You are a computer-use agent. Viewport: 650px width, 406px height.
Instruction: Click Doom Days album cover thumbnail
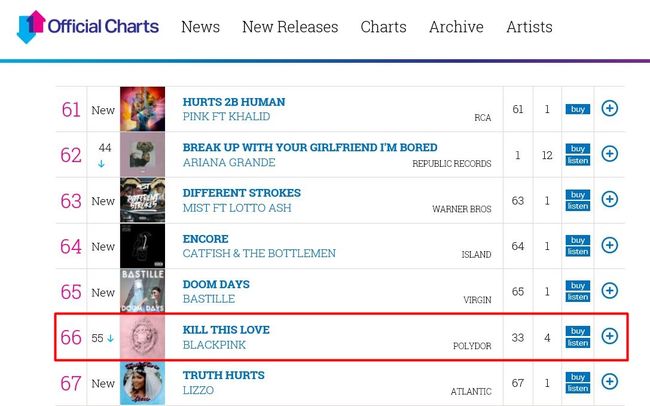pyautogui.click(x=142, y=291)
